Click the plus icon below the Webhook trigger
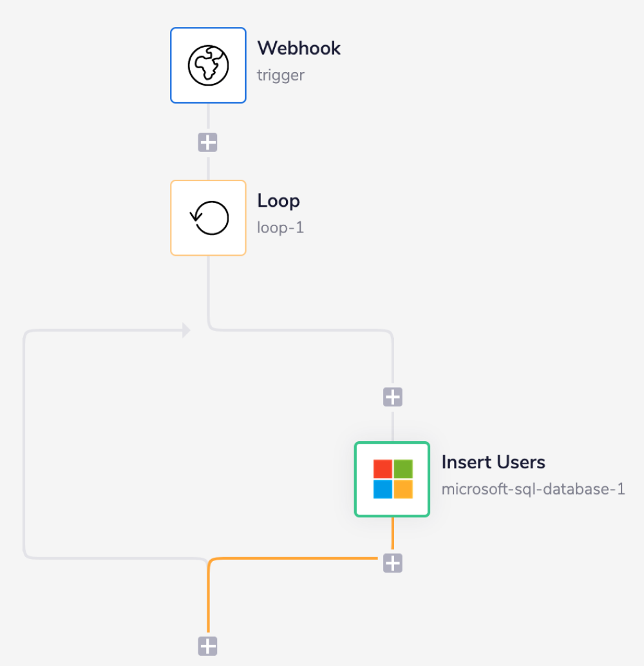The height and width of the screenshot is (666, 644). click(x=208, y=142)
